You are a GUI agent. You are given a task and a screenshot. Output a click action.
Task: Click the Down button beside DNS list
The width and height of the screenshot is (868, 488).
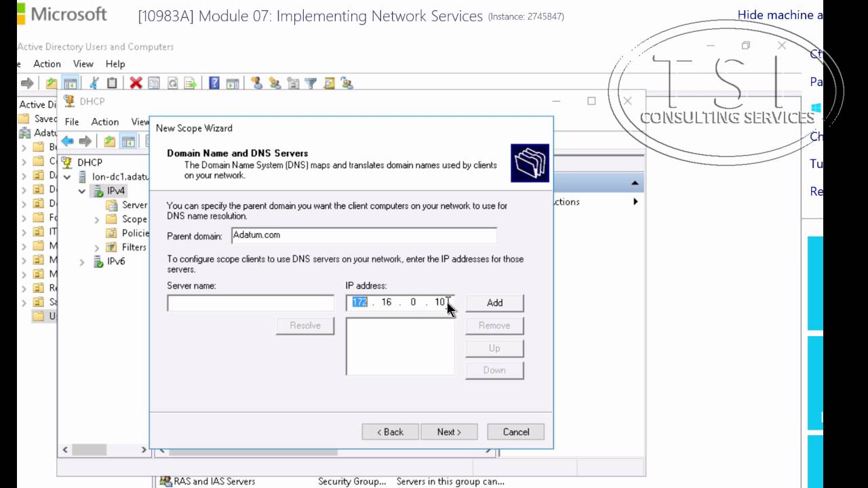[494, 370]
